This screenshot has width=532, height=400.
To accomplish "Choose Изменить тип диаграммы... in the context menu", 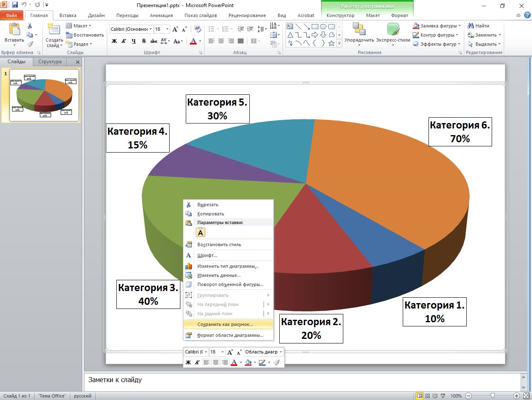I will [x=228, y=266].
